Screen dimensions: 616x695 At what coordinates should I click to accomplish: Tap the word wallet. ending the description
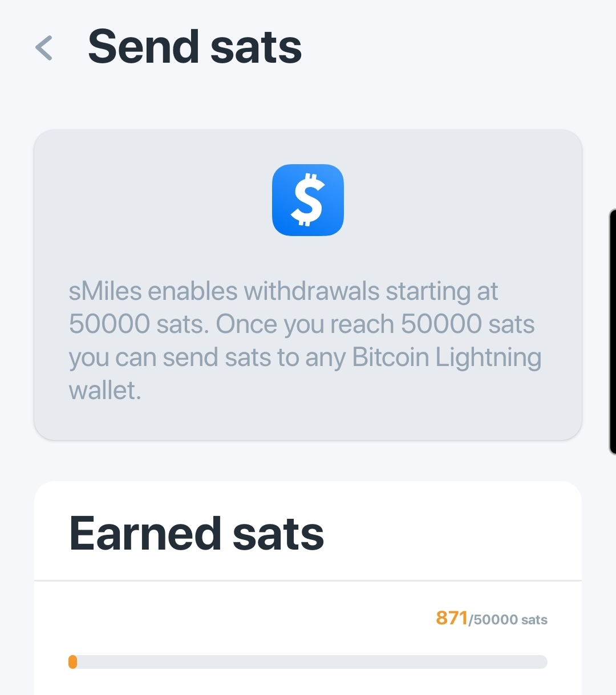pyautogui.click(x=105, y=391)
